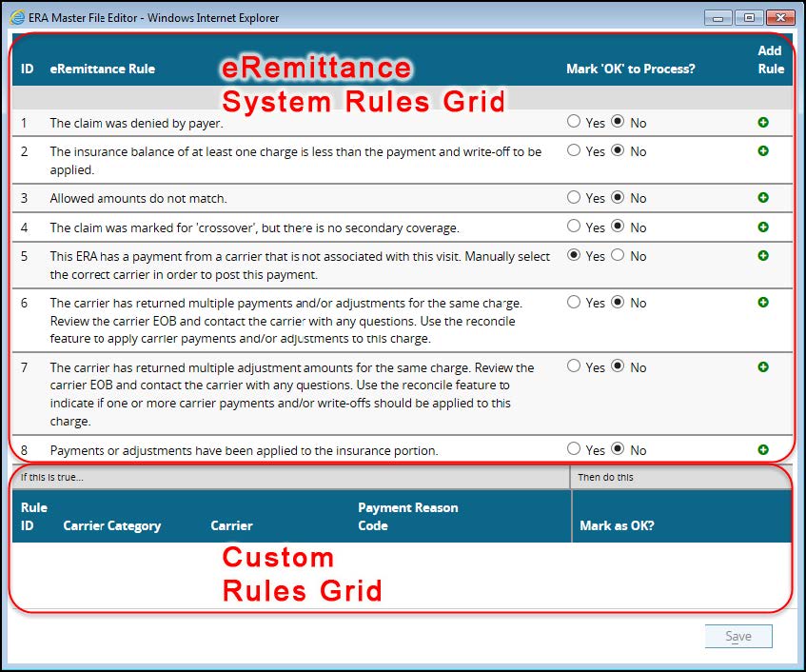Add rule for multiple payments rule 6
Image resolution: width=806 pixels, height=672 pixels.
(x=763, y=303)
